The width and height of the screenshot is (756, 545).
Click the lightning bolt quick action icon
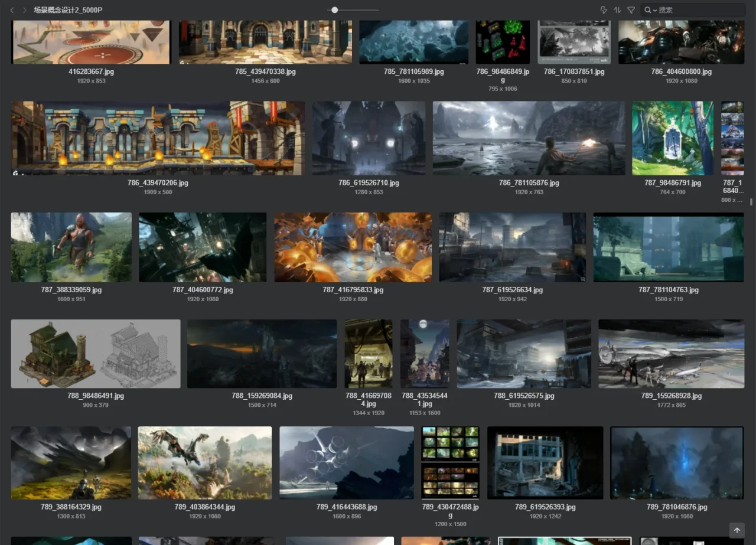pos(603,10)
